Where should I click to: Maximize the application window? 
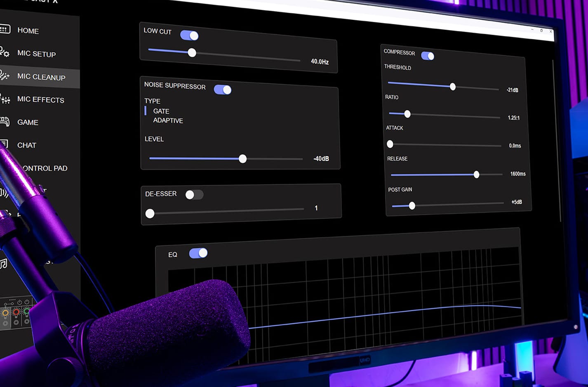tap(541, 30)
